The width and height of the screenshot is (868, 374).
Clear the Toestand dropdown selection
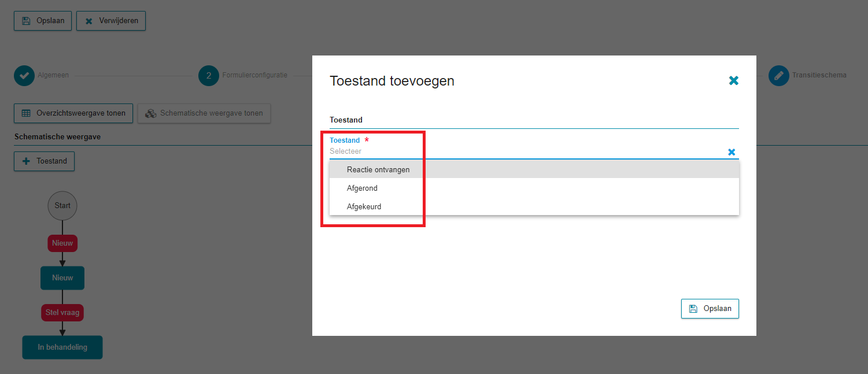(x=732, y=152)
